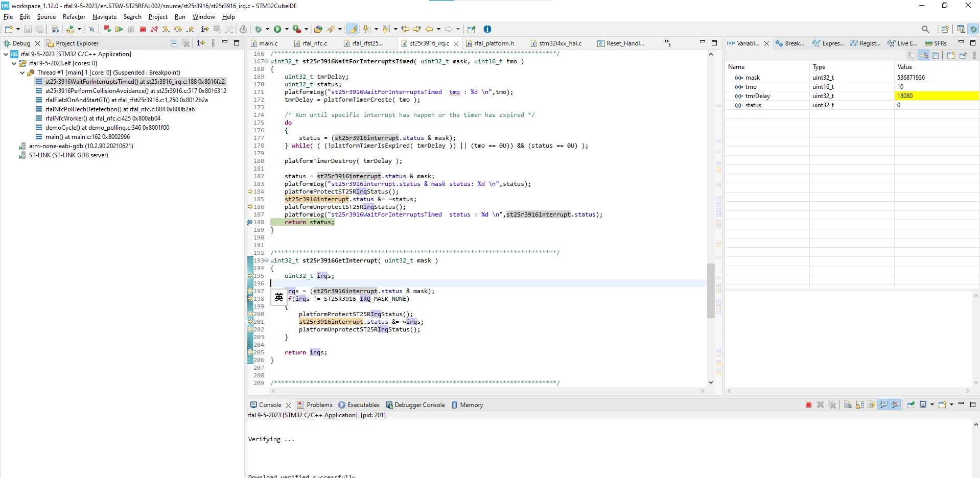This screenshot has width=980, height=478.
Task: Toggle Show Logical Structure in Variables view
Action: tap(923, 55)
